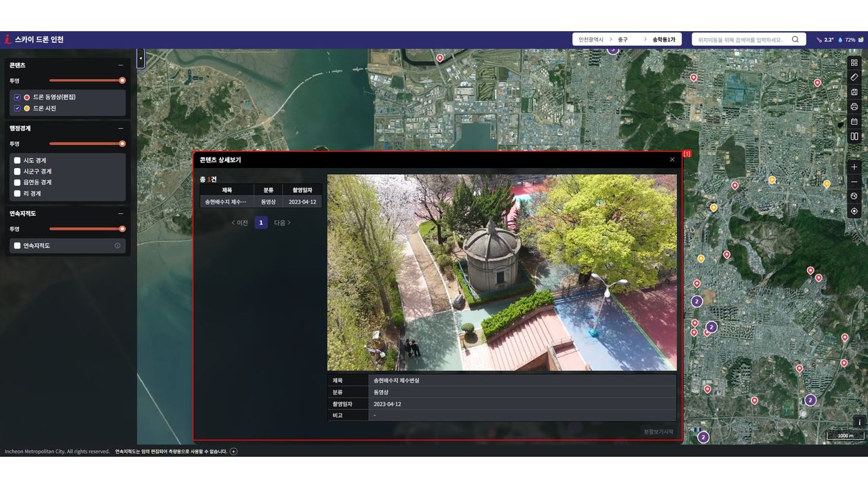Viewport: 868px width, 488px height.
Task: Print the map using printer icon
Action: (x=854, y=107)
